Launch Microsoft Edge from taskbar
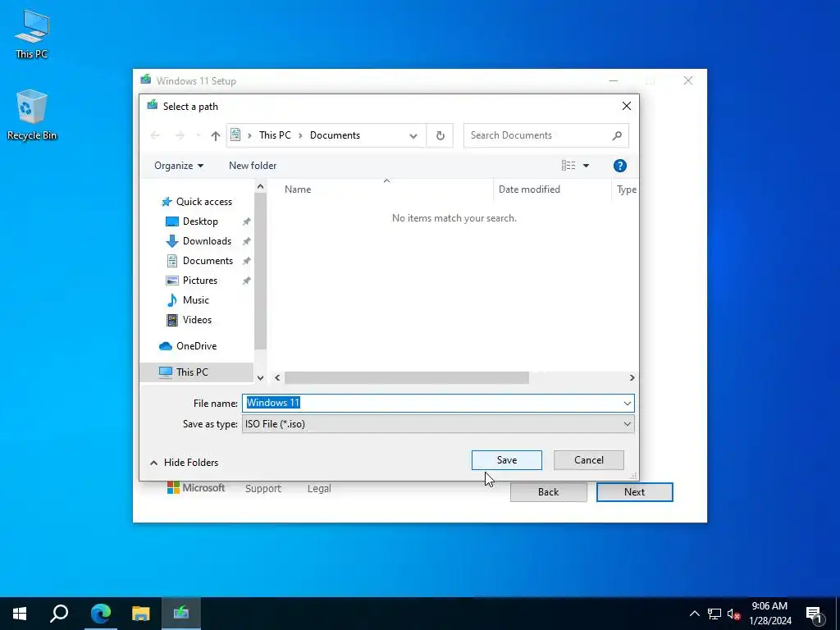Screen dimensions: 840x630 click(101, 614)
